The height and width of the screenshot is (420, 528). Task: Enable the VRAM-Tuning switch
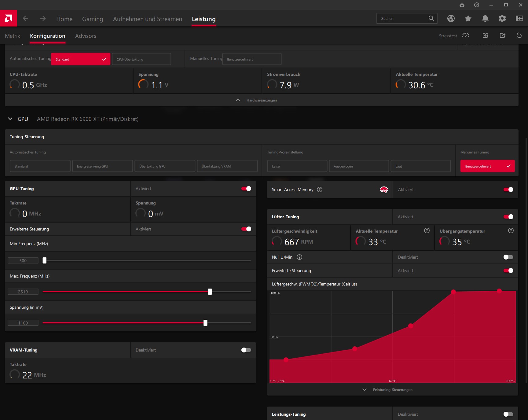pyautogui.click(x=246, y=350)
